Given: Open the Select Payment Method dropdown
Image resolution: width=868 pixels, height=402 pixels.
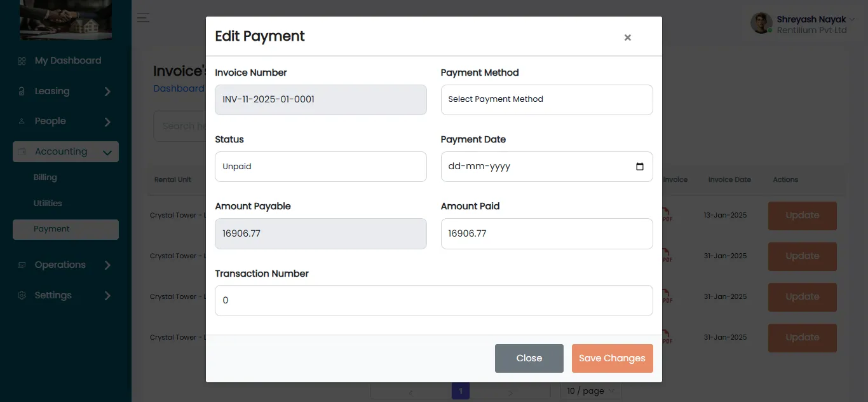Looking at the screenshot, I should (x=546, y=100).
